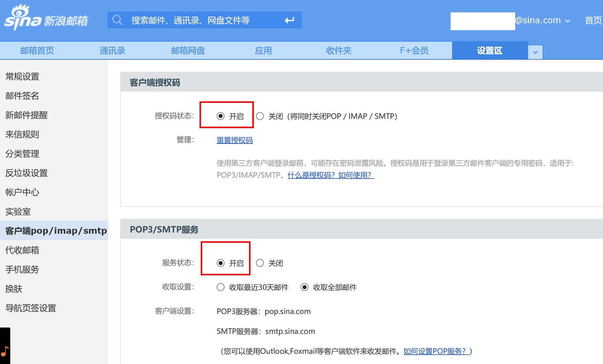Open 帐户中心 in sidebar
603x364 pixels.
click(x=22, y=192)
